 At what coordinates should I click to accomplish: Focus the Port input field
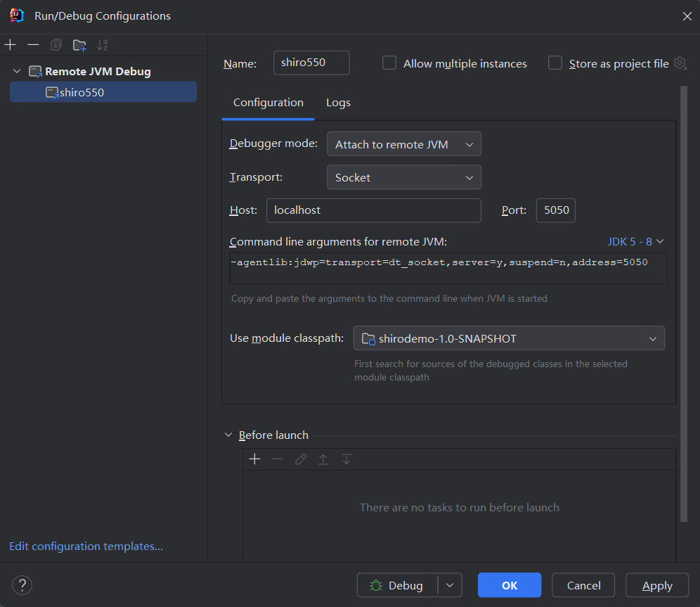coord(556,210)
